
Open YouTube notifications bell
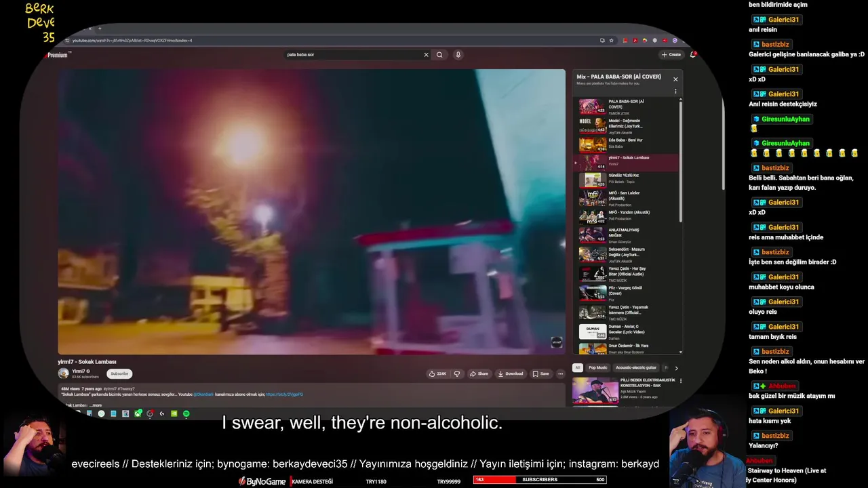click(x=692, y=54)
